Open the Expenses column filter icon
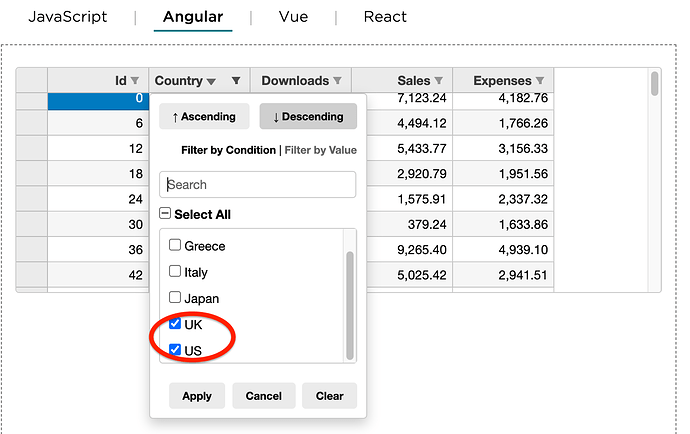Screen dimensions: 690x434 tap(540, 81)
